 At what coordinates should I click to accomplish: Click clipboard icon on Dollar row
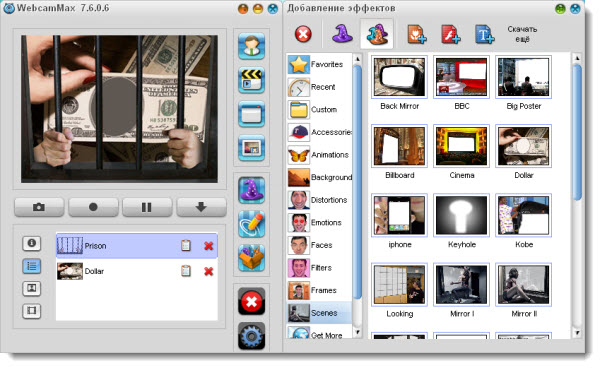pyautogui.click(x=186, y=271)
